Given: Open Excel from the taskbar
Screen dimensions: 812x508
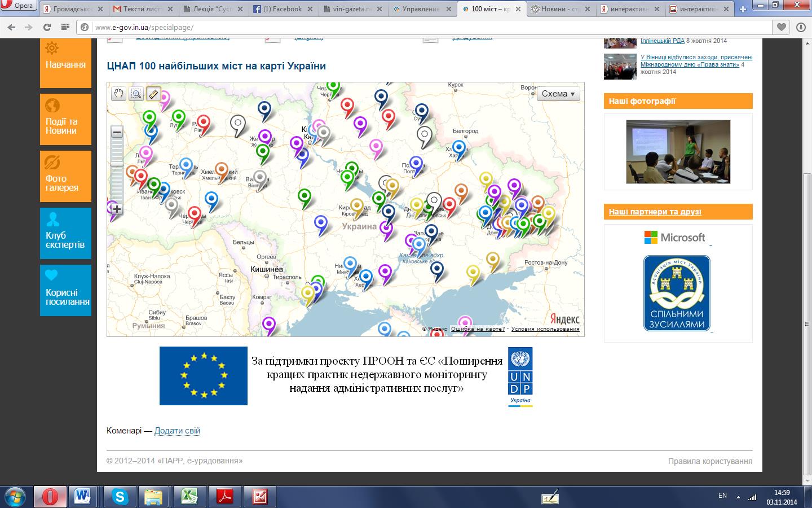Looking at the screenshot, I should (x=189, y=497).
